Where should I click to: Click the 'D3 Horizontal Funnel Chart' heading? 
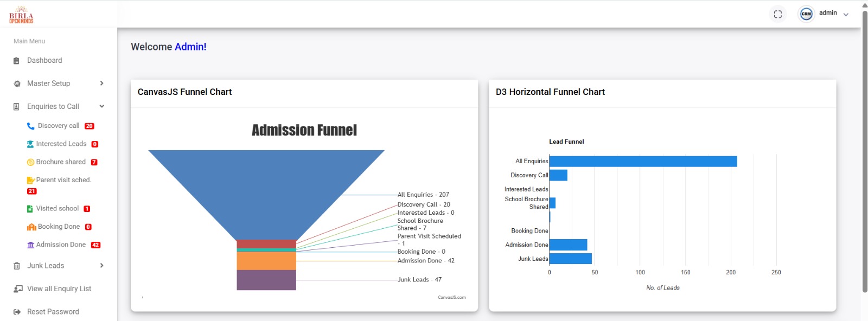[x=550, y=92]
